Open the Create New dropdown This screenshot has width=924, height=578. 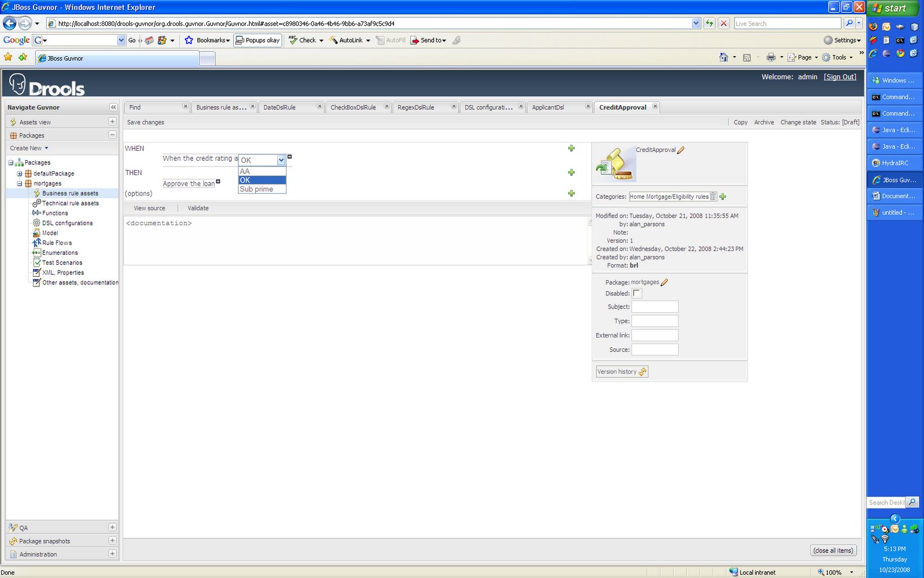pyautogui.click(x=29, y=148)
